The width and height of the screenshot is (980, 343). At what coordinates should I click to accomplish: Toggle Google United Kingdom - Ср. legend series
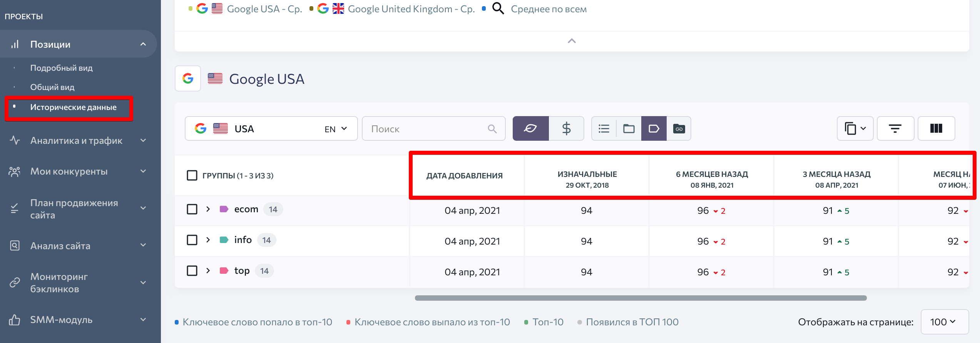pos(411,9)
